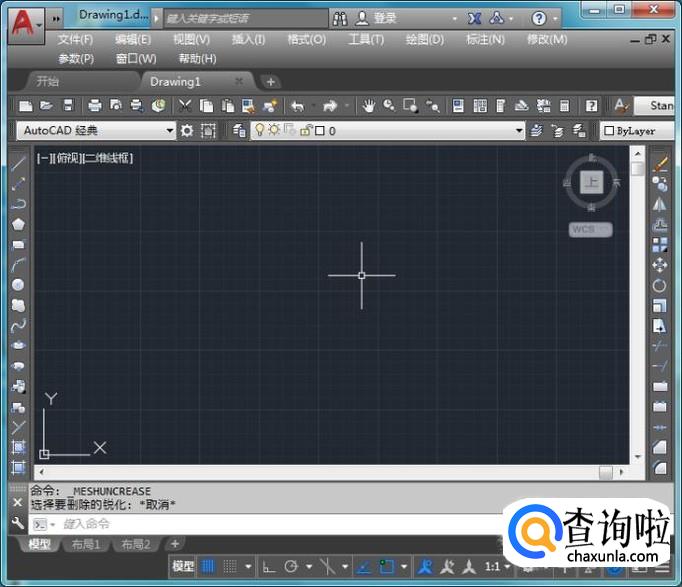
Task: Open the ByLayer color dropdown
Action: 637,130
